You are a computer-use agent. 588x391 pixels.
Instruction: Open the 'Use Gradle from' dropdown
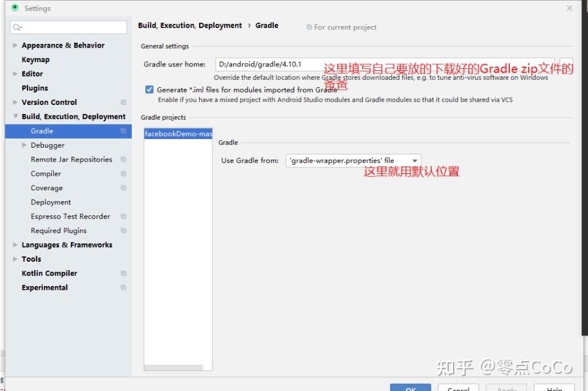click(354, 160)
